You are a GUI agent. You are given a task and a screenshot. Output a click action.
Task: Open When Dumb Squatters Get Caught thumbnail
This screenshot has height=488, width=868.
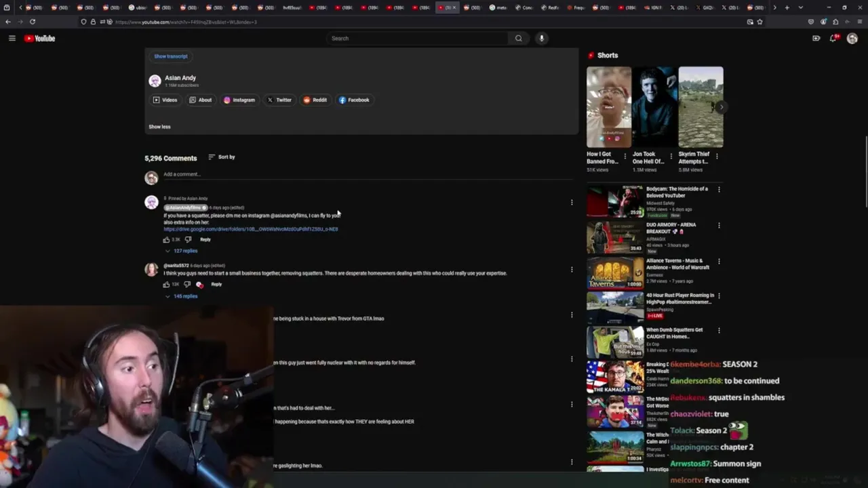click(615, 342)
